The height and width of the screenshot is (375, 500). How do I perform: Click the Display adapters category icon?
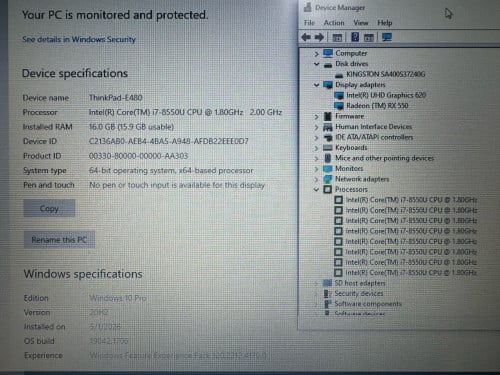coord(328,85)
